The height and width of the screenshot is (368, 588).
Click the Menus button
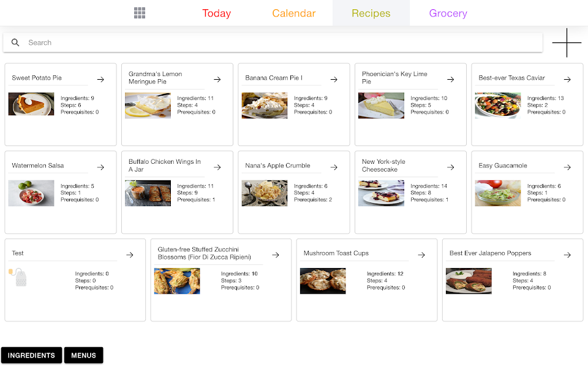coord(83,355)
